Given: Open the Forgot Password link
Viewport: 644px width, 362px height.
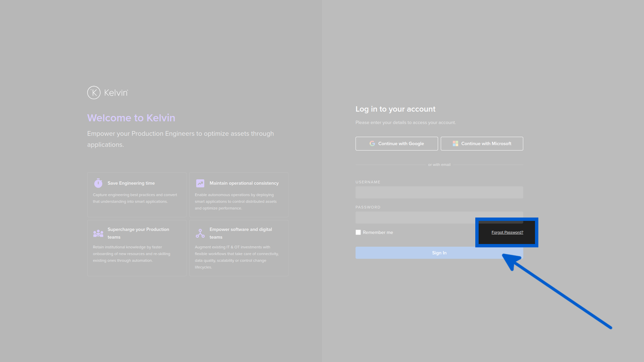Looking at the screenshot, I should pos(507,232).
